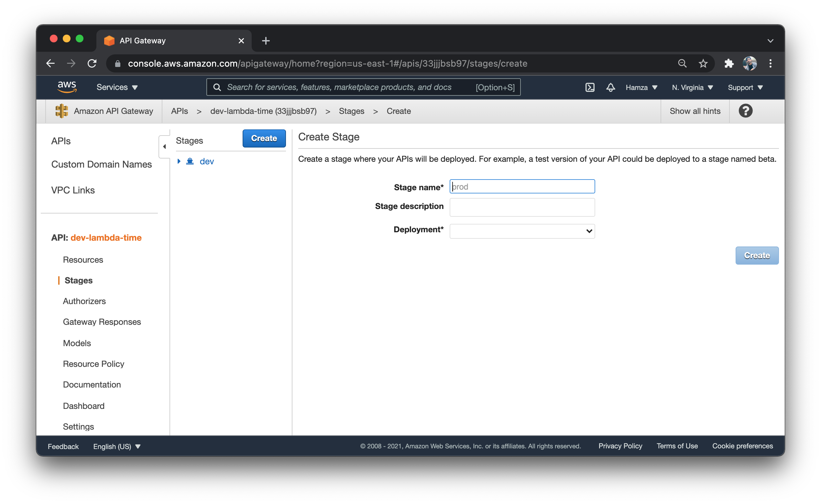Open the browser zoom magnifier icon
Viewport: 821px width, 504px height.
682,63
